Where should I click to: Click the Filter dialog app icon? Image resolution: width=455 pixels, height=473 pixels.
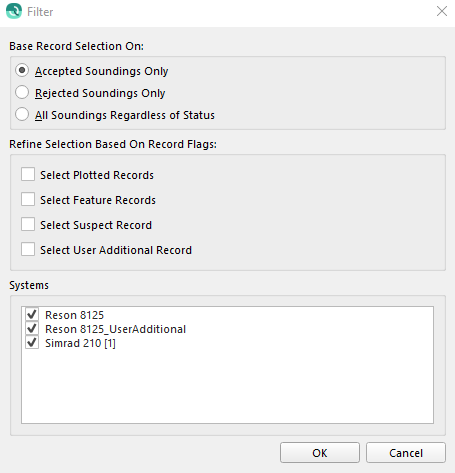coord(14,11)
